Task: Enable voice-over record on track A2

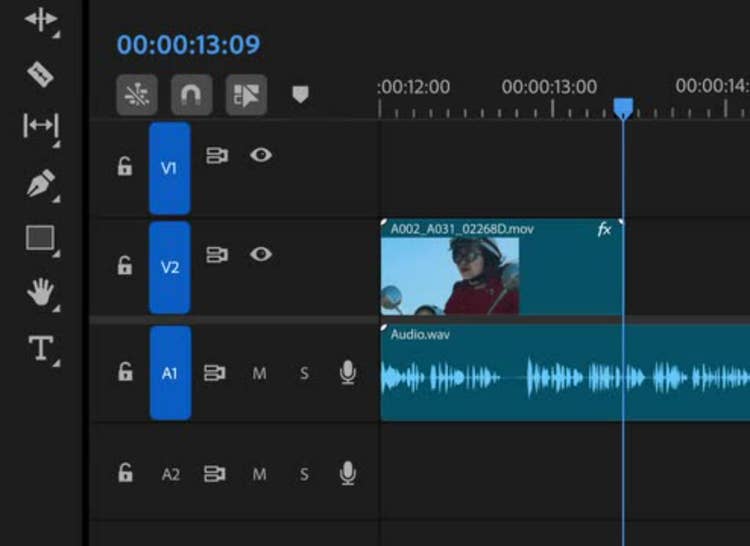Action: click(348, 473)
